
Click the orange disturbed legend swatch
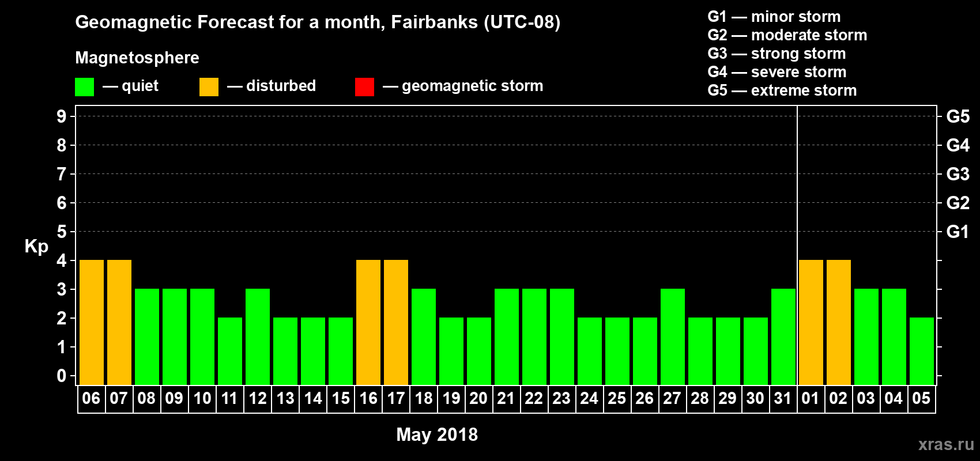209,87
